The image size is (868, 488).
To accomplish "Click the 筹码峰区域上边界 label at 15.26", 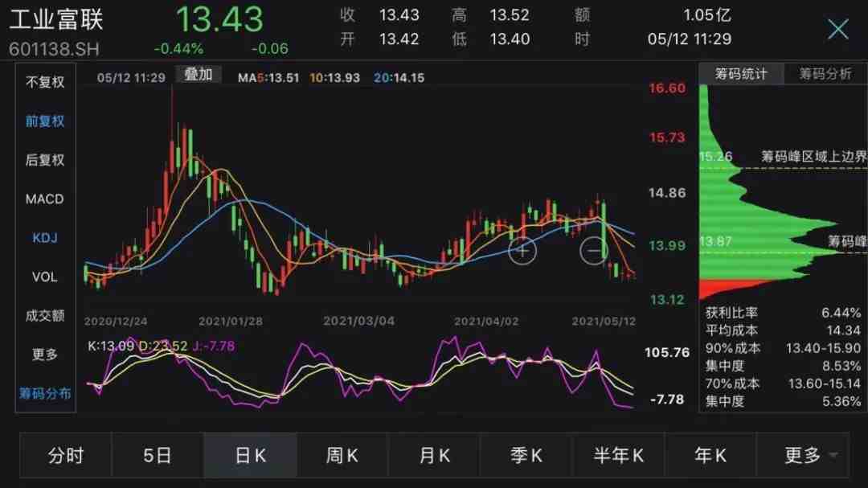I will coord(813,157).
